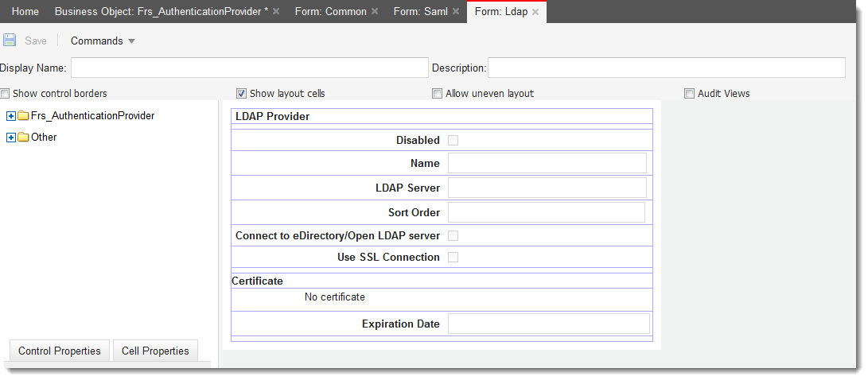Switch to the Home tab

pyautogui.click(x=25, y=12)
